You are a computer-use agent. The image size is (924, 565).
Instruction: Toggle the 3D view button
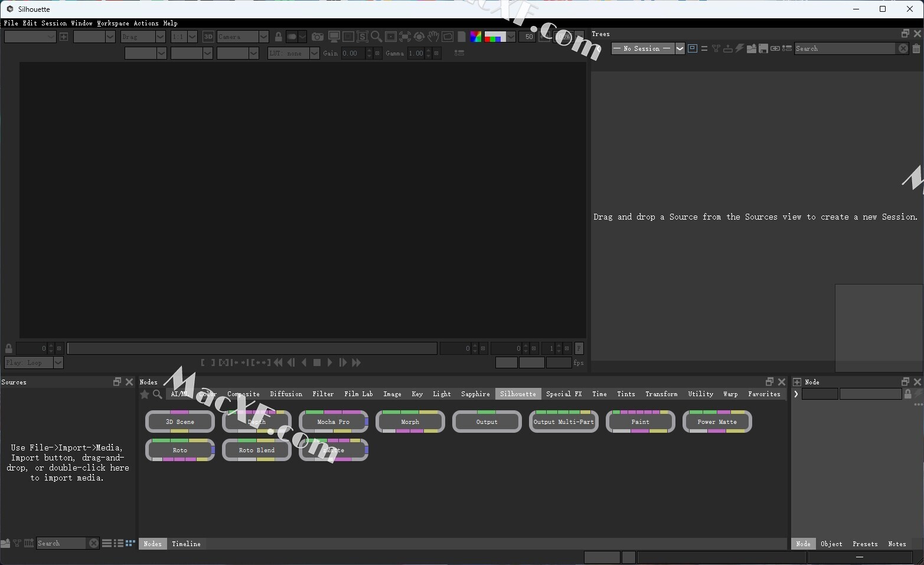(208, 37)
